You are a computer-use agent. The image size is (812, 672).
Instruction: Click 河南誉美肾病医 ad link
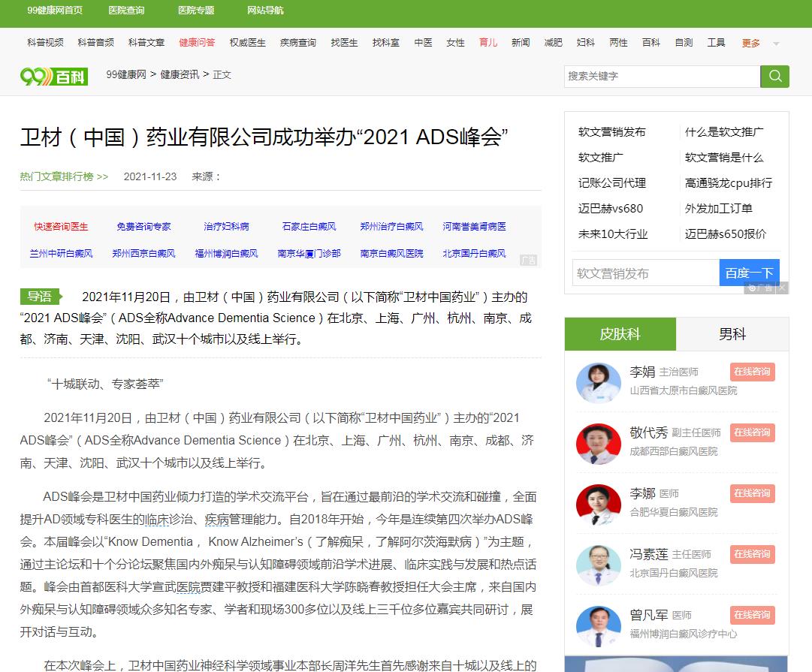tap(475, 226)
